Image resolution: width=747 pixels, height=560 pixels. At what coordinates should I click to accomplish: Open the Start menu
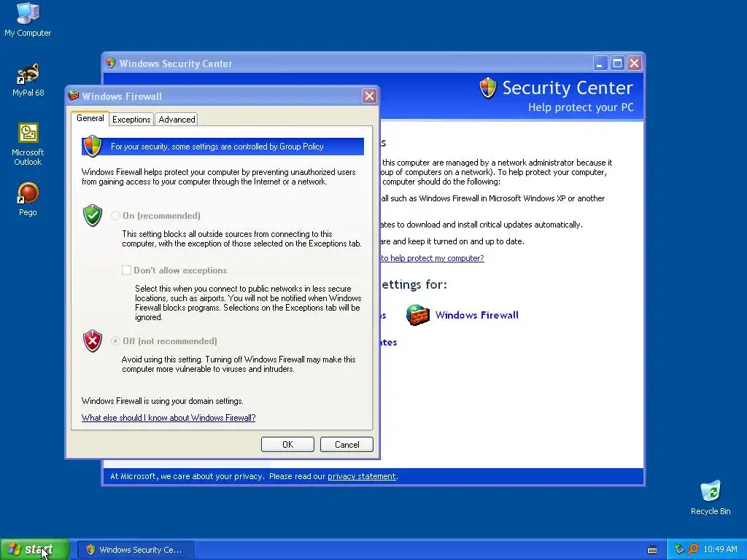(35, 549)
